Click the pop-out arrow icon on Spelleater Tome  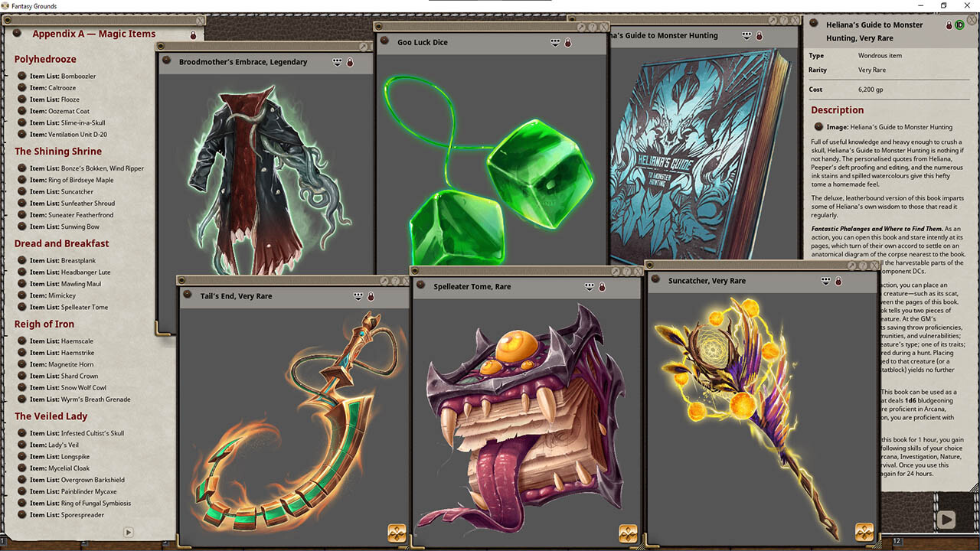616,272
